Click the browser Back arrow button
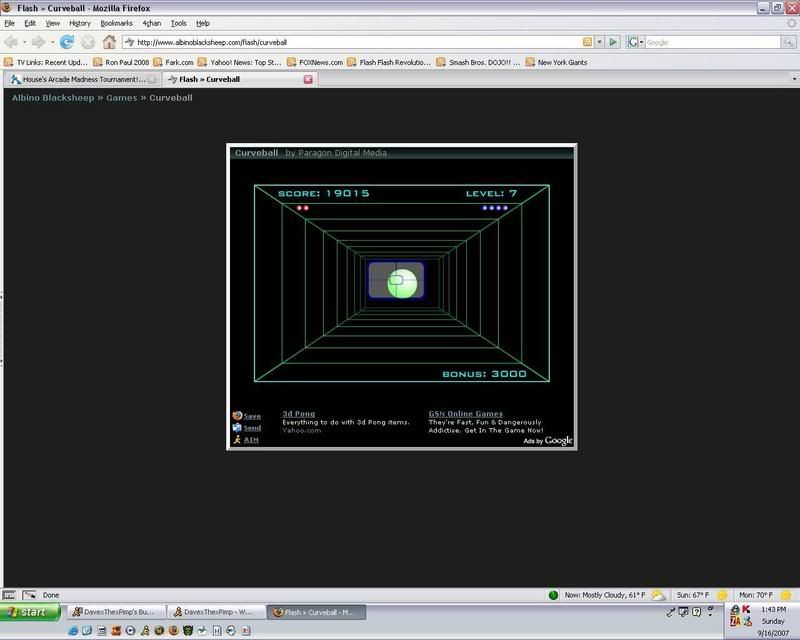 pyautogui.click(x=12, y=42)
